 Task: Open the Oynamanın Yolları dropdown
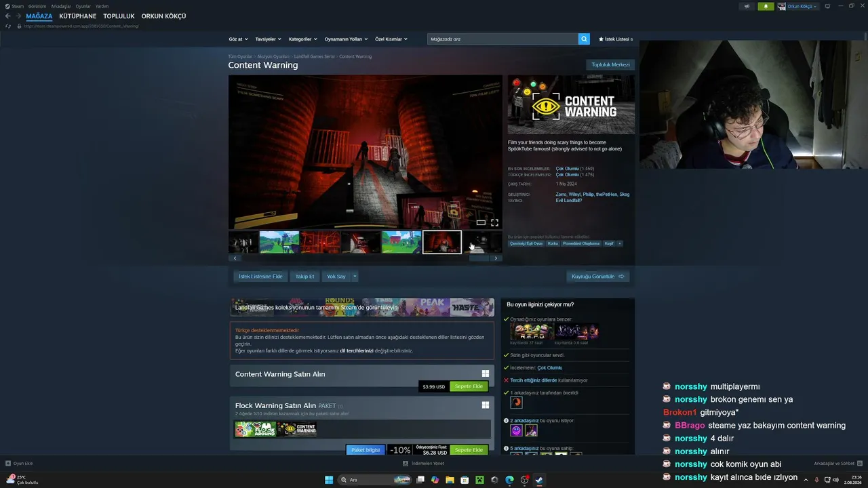345,39
